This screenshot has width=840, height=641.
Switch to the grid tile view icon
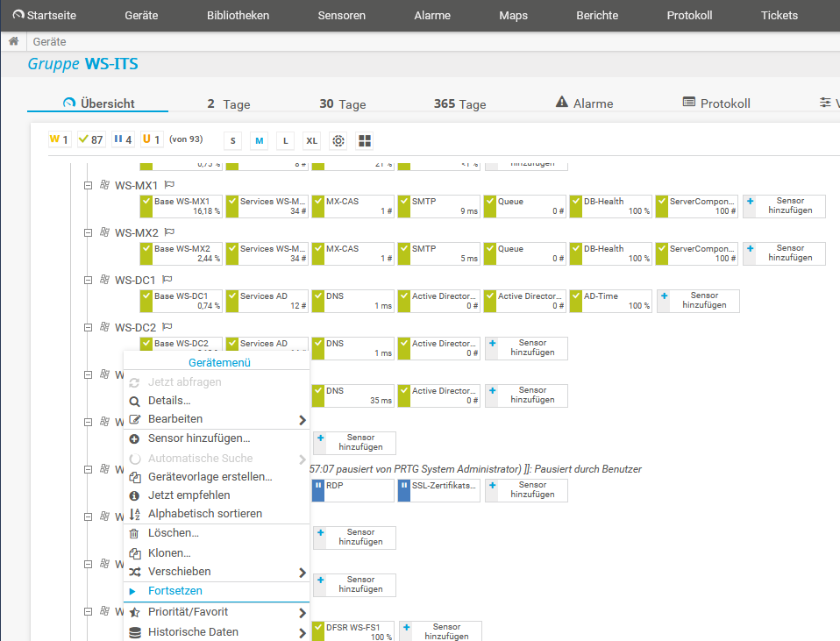coord(365,141)
